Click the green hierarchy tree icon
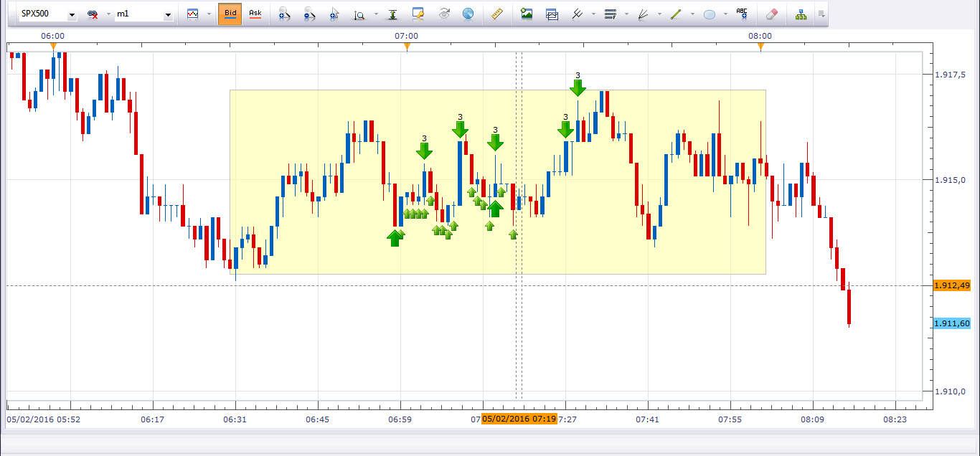980x456 pixels. [801, 14]
